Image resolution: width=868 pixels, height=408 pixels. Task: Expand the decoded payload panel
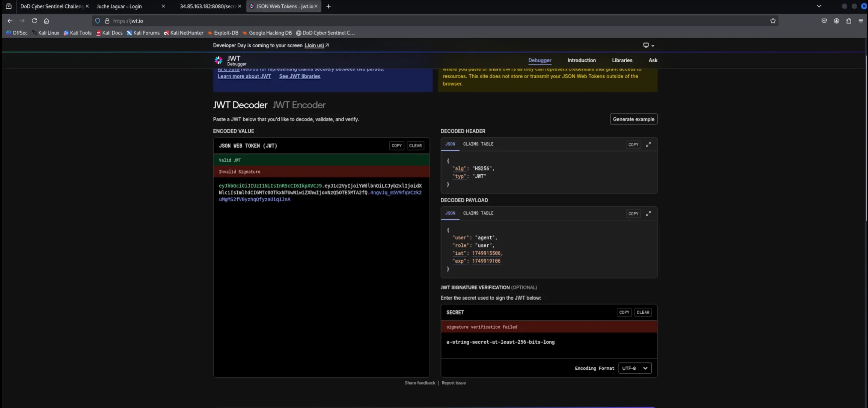(648, 213)
